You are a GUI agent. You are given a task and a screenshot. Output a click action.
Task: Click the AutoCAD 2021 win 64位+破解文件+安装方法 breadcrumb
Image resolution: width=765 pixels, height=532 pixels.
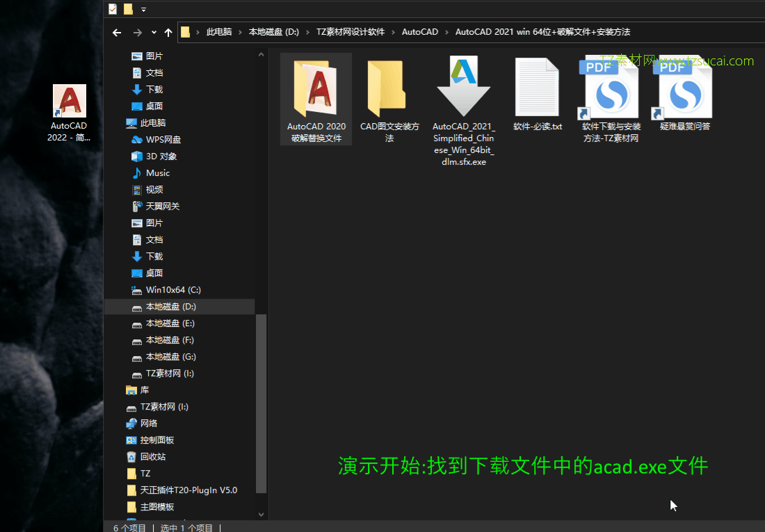[x=543, y=32]
